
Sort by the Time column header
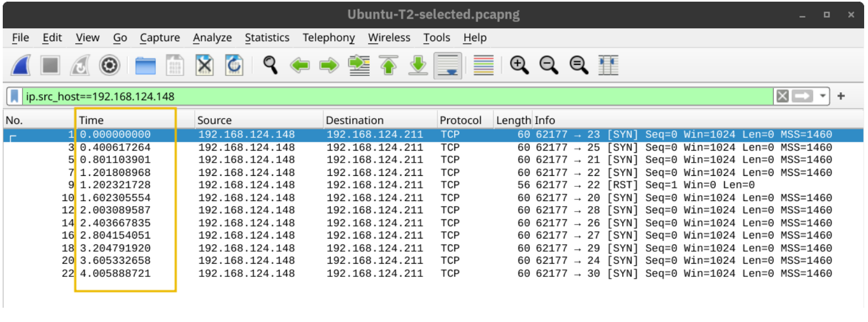(x=135, y=120)
